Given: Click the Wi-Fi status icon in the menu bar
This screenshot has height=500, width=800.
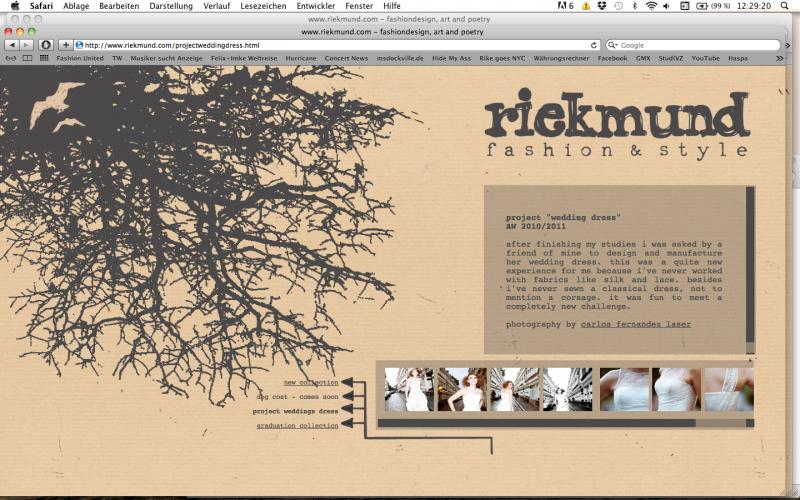Looking at the screenshot, I should 651,6.
